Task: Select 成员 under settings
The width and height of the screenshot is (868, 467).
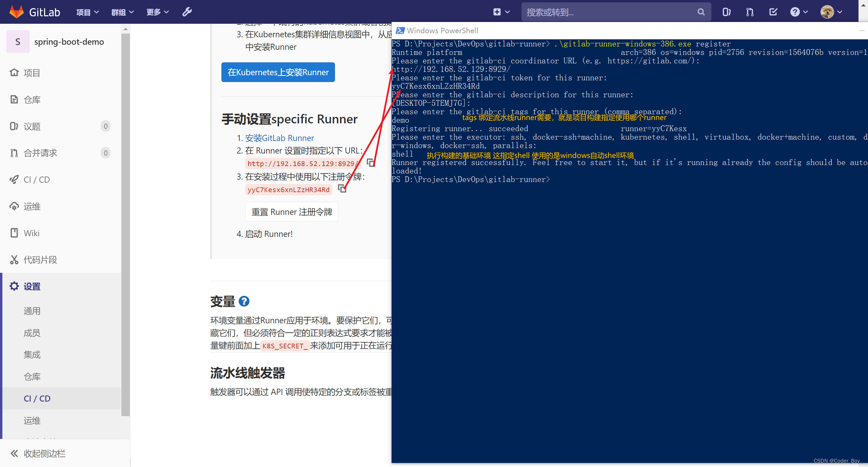Action: click(x=32, y=333)
